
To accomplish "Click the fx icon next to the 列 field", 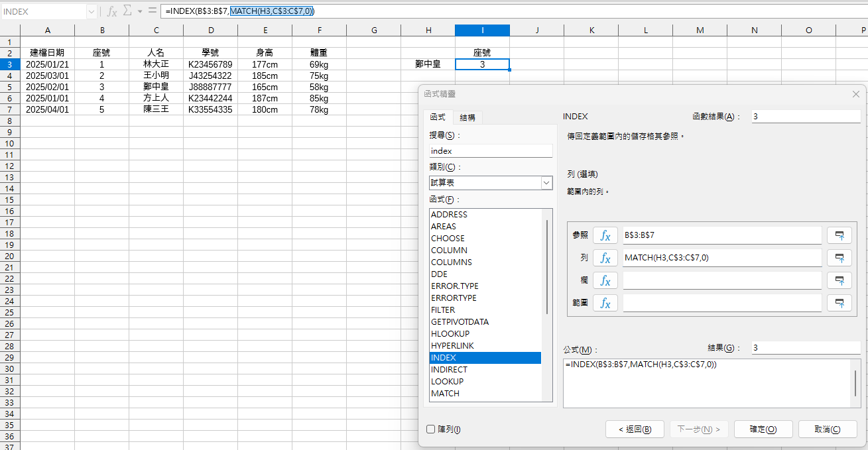I will [604, 257].
